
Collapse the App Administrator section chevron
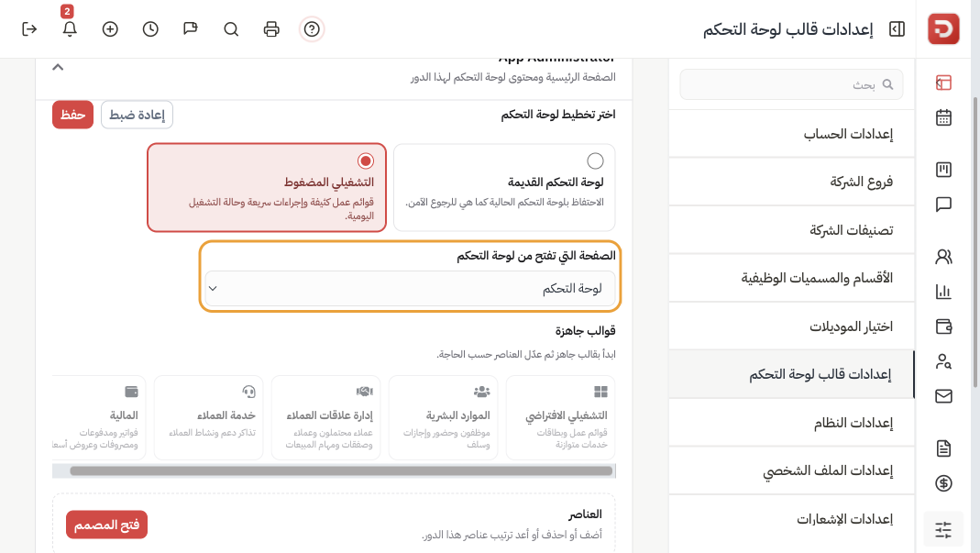coord(58,67)
